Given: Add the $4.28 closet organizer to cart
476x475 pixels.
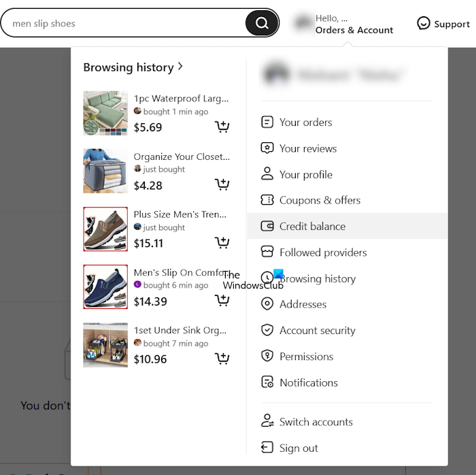Looking at the screenshot, I should pos(222,185).
